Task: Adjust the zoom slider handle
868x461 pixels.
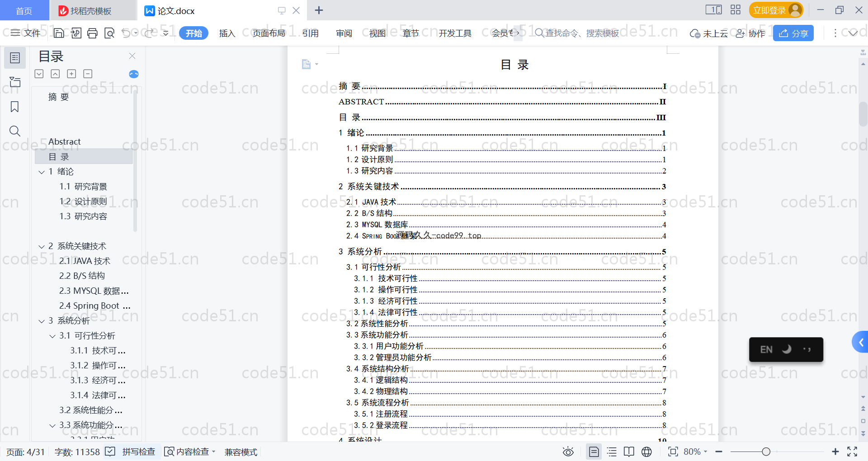Action: [x=766, y=452]
